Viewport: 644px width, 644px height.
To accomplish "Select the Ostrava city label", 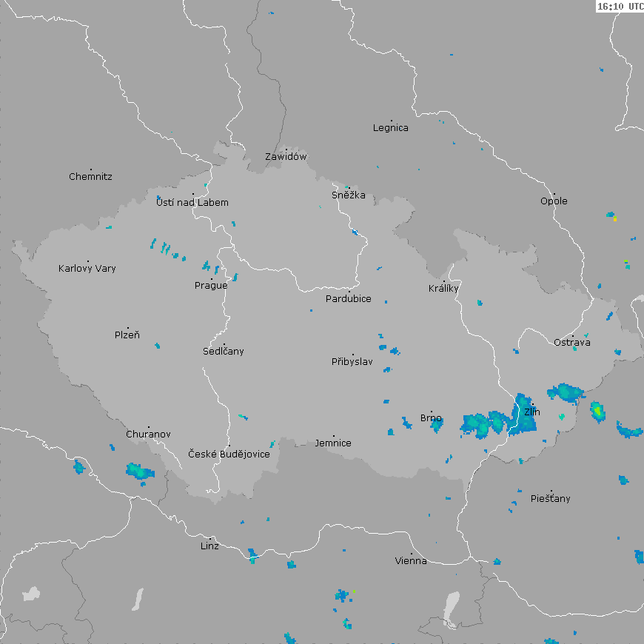I will [572, 343].
